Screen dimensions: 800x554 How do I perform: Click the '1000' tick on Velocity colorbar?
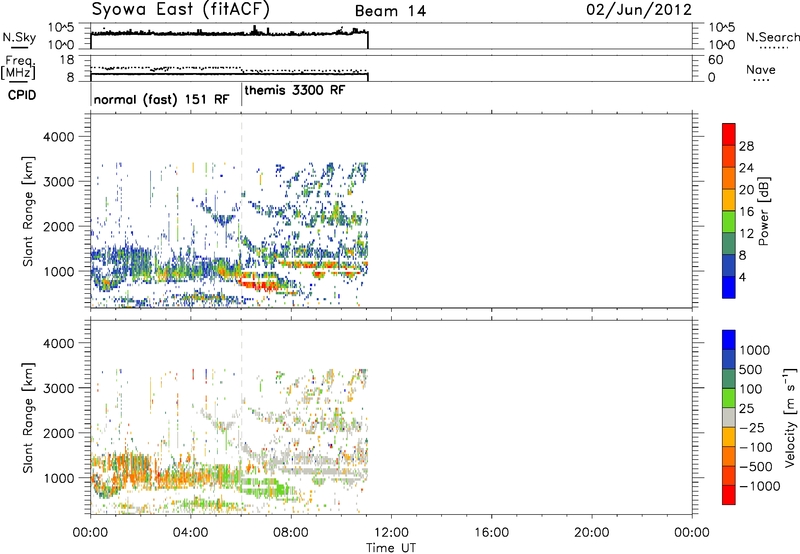pyautogui.click(x=754, y=350)
